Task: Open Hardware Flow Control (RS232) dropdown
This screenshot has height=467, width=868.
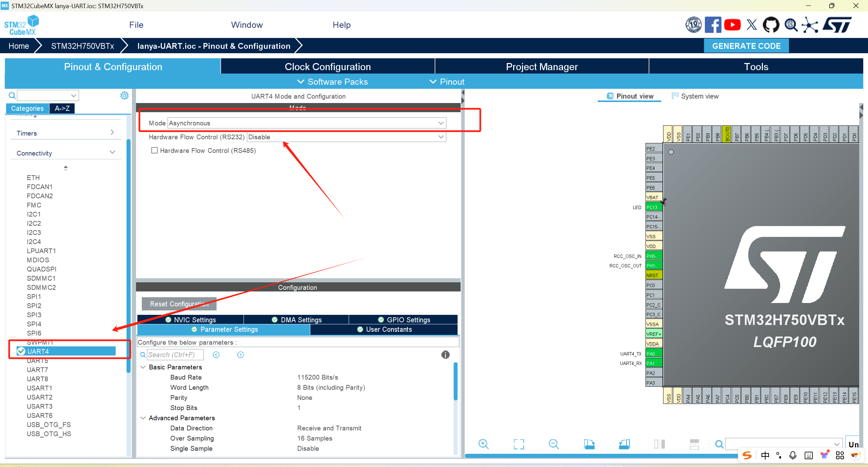Action: [x=346, y=137]
